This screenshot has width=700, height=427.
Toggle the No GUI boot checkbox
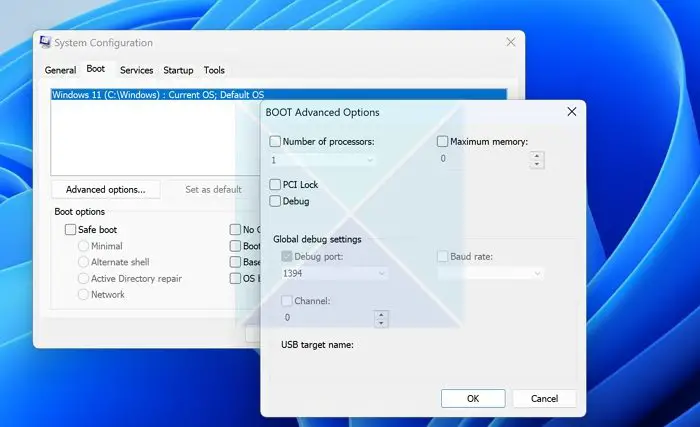tap(235, 230)
